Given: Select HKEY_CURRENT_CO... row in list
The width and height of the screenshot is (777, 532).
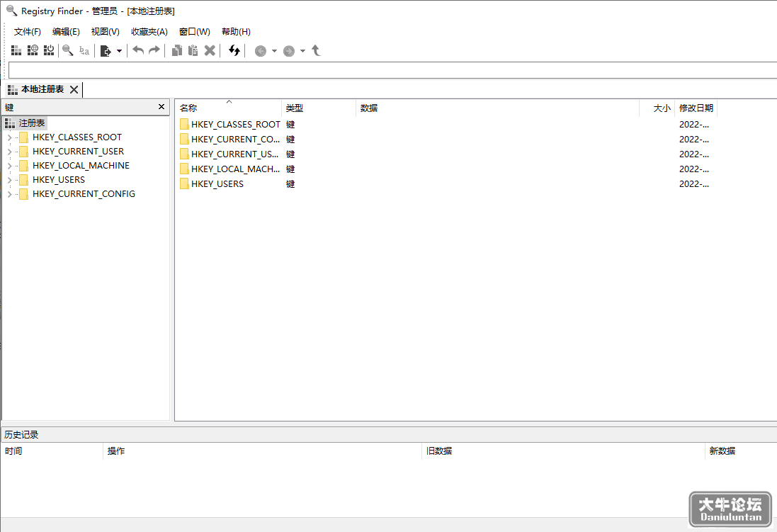Looking at the screenshot, I should (446, 140).
